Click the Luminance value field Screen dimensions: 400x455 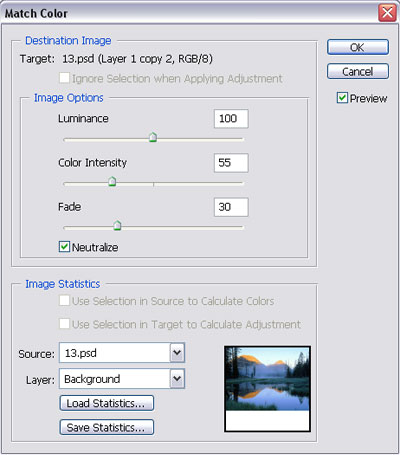click(231, 119)
